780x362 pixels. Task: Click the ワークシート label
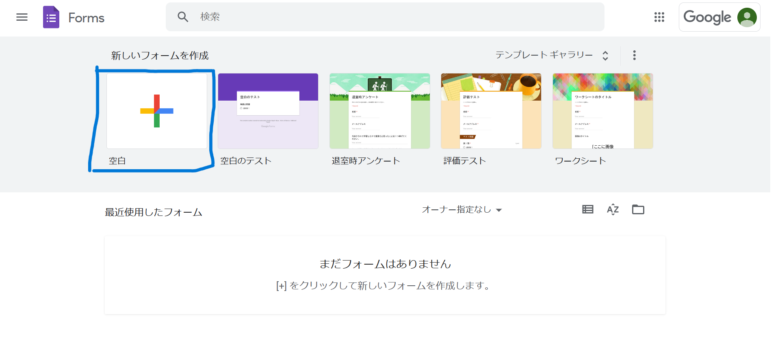tap(581, 161)
